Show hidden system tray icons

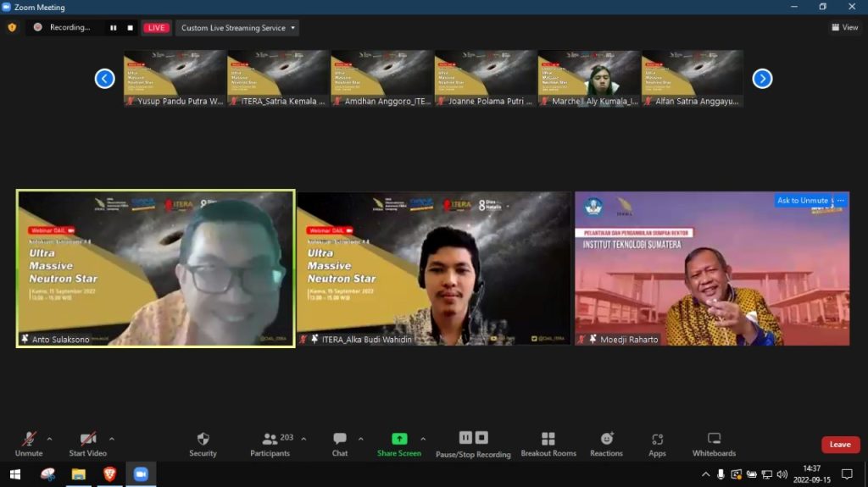pos(705,474)
